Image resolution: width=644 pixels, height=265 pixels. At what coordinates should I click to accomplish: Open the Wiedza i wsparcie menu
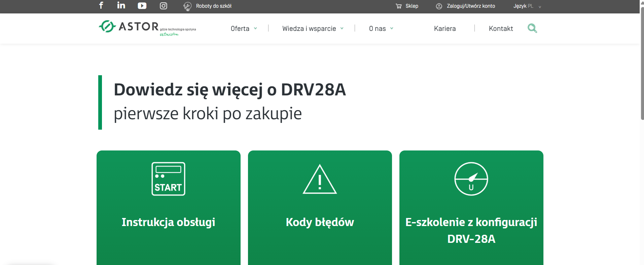tap(309, 29)
